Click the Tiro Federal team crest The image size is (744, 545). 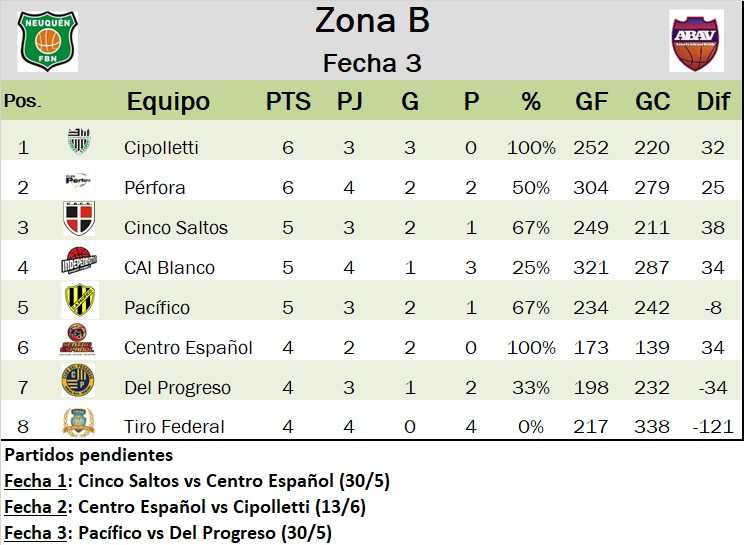(78, 421)
